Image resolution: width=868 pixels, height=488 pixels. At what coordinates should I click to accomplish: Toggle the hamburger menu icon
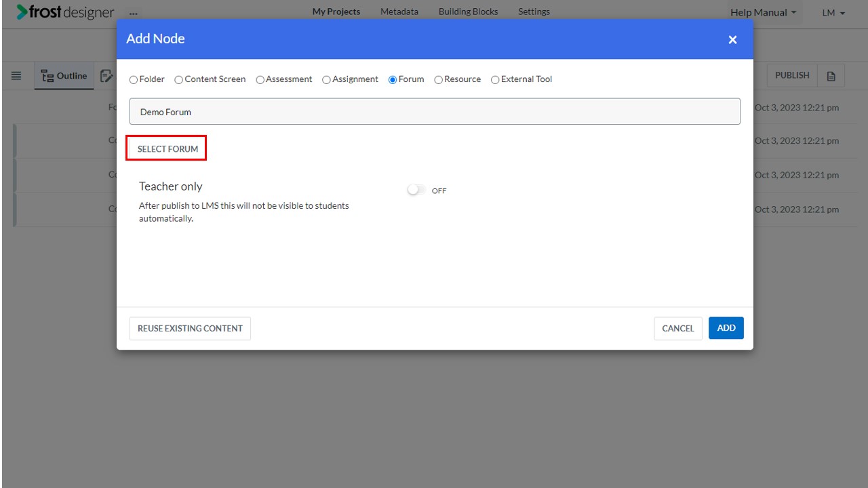(x=16, y=76)
